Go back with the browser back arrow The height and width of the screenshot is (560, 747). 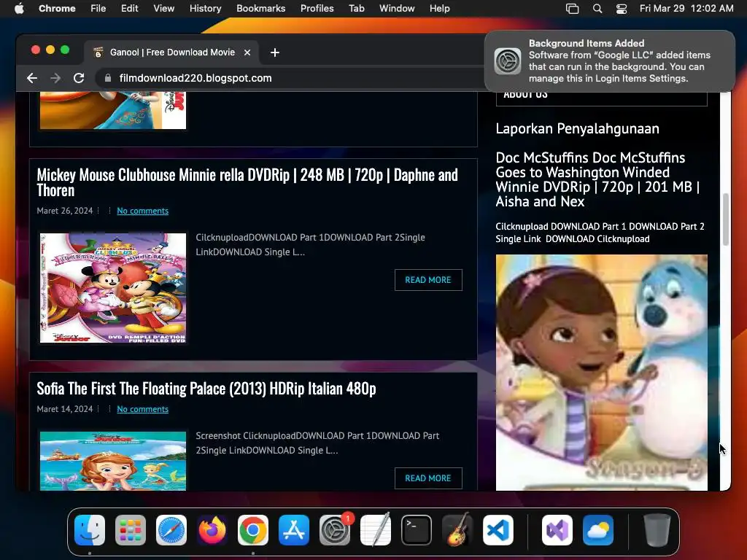(x=32, y=78)
